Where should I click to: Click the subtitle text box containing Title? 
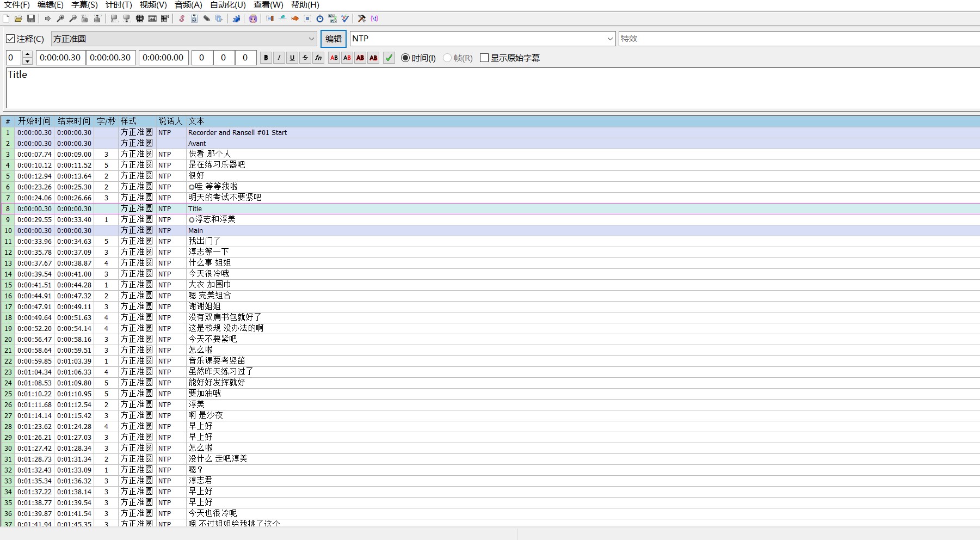click(493, 88)
